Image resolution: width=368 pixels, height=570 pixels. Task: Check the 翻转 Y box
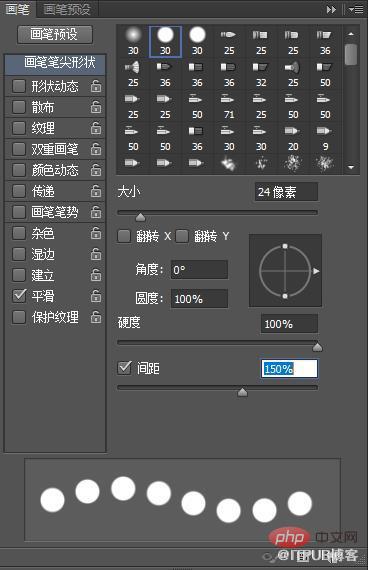tap(182, 236)
